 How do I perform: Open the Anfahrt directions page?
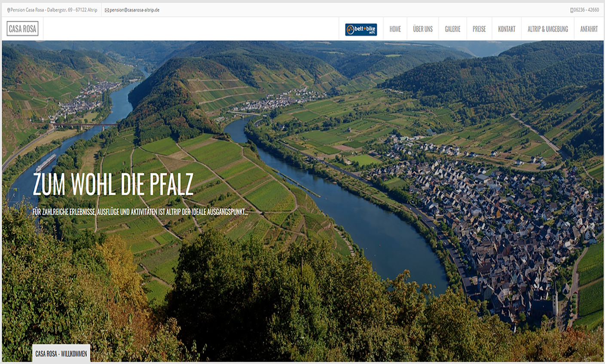pyautogui.click(x=589, y=29)
